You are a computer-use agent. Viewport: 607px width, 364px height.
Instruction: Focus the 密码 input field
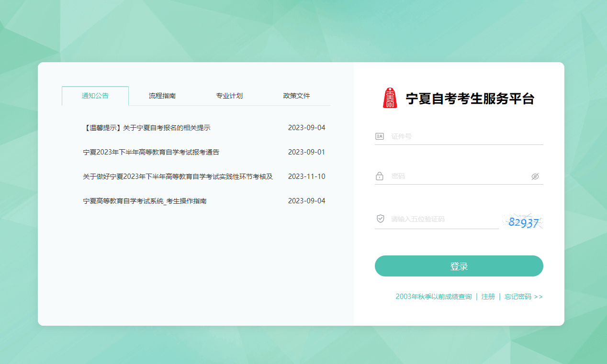point(459,176)
